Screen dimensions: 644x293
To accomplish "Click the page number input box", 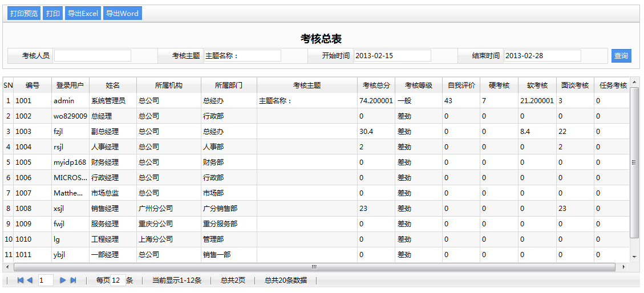I will [x=46, y=280].
